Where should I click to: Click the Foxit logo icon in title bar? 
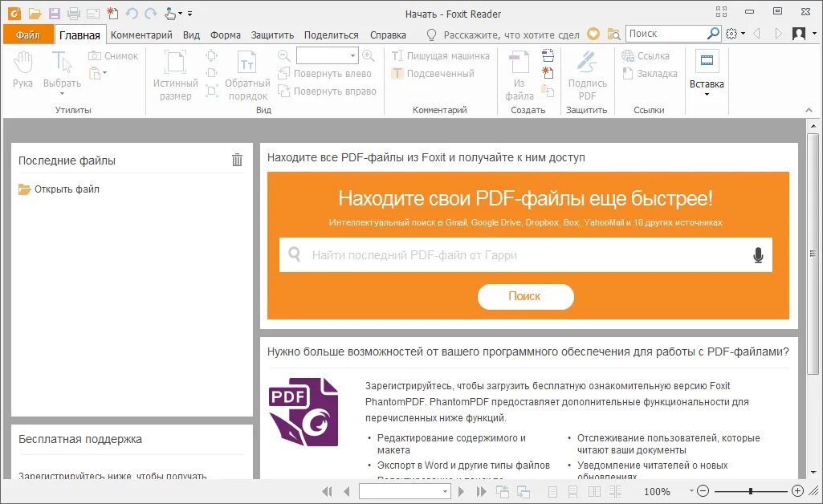point(14,13)
